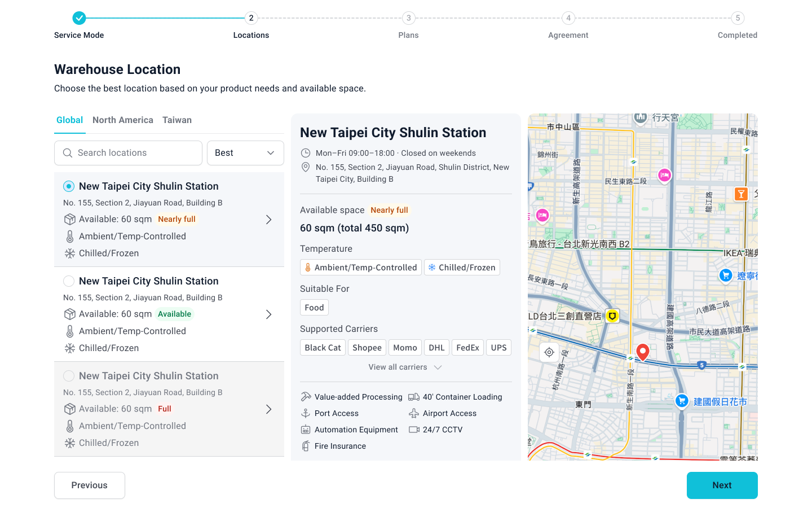The image size is (812, 508).
Task: Switch to the Taiwan tab
Action: click(x=177, y=120)
